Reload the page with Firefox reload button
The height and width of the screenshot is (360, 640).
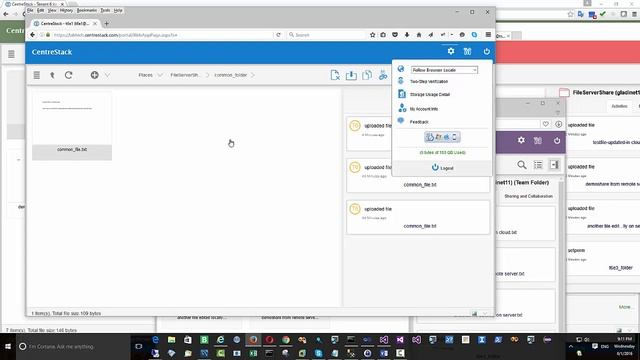click(278, 35)
